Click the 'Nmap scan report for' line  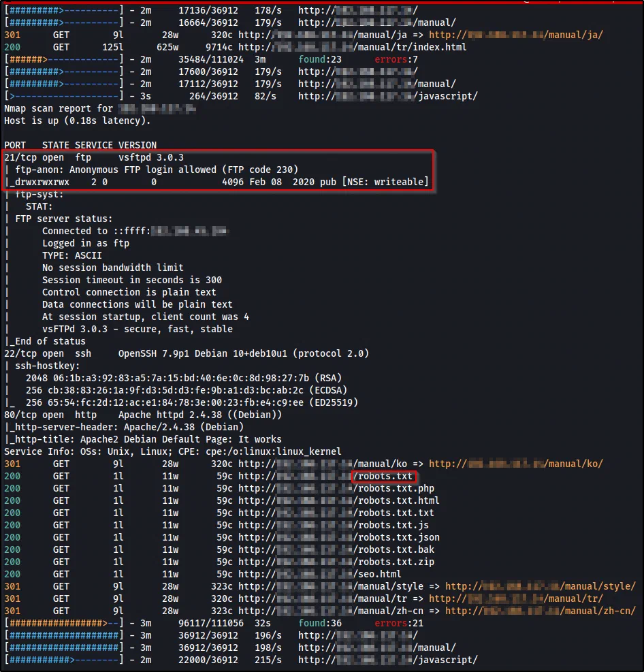click(x=100, y=108)
